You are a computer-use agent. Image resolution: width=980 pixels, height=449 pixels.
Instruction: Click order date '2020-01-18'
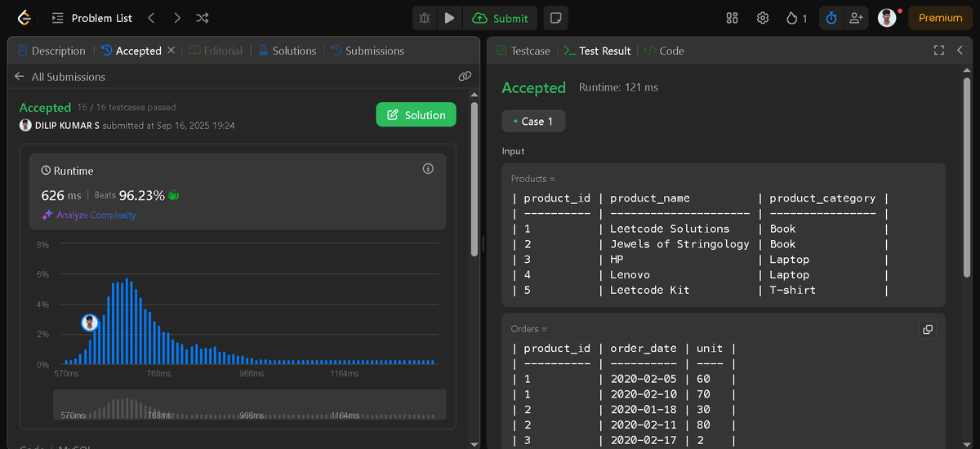644,409
